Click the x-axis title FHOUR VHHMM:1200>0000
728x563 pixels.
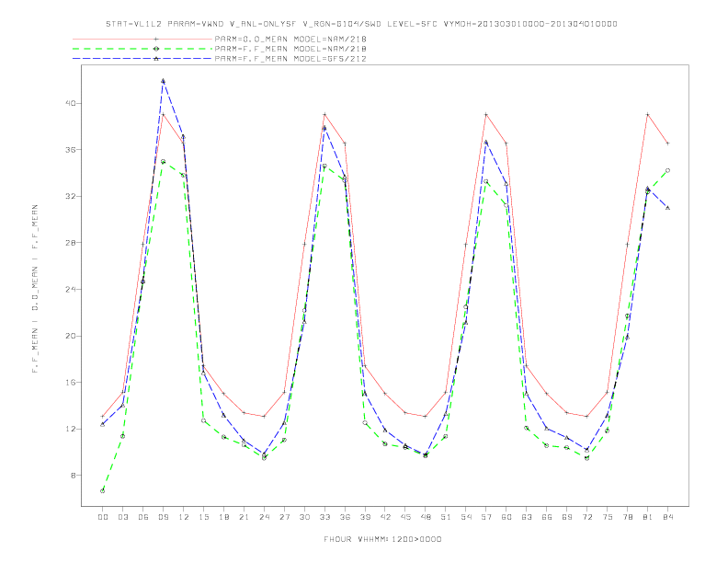point(382,539)
